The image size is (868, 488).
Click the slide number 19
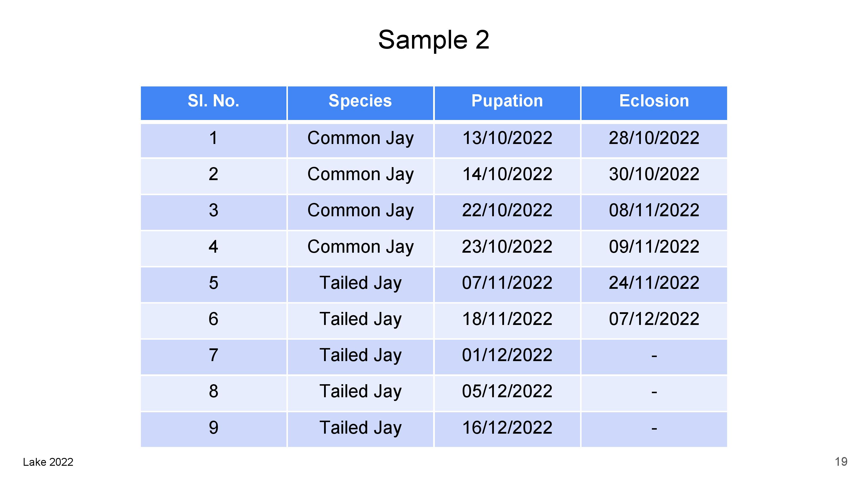(841, 462)
